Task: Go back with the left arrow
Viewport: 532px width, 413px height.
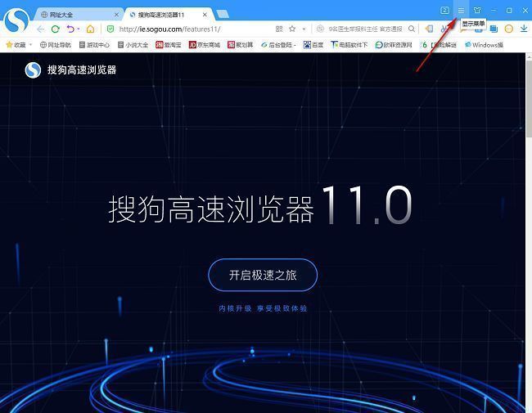Action: coord(40,29)
